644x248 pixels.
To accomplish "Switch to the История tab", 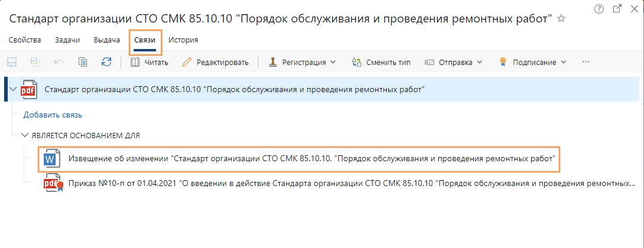I will (183, 40).
